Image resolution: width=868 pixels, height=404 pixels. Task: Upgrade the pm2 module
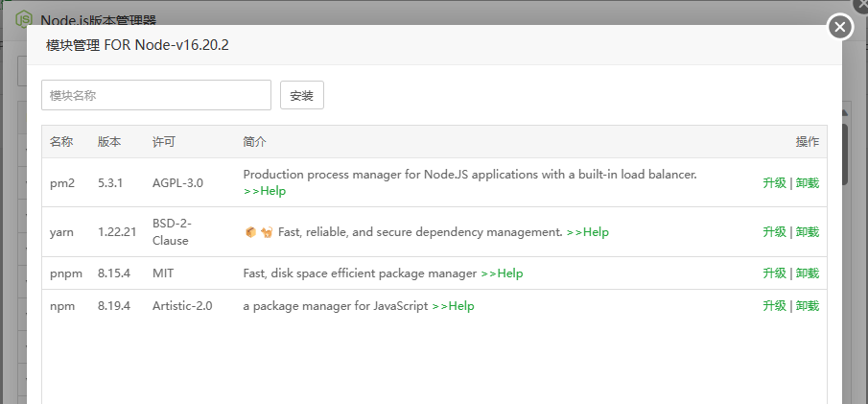click(x=774, y=183)
